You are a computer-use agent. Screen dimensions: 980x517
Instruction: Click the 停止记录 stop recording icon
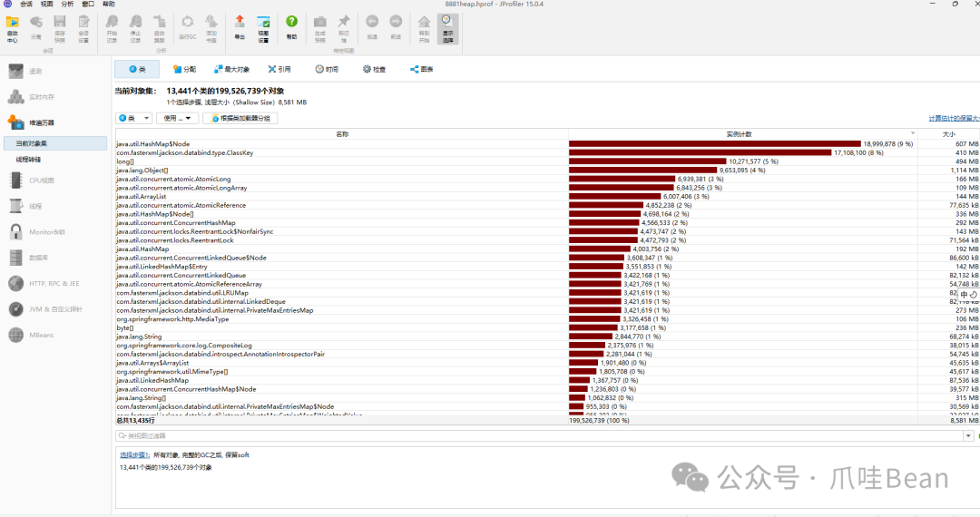135,29
